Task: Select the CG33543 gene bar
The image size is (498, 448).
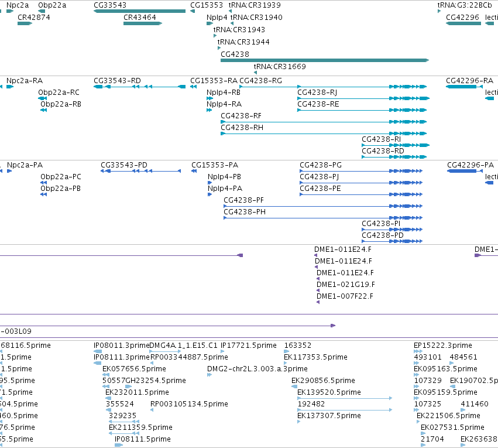Action: pyautogui.click(x=139, y=11)
